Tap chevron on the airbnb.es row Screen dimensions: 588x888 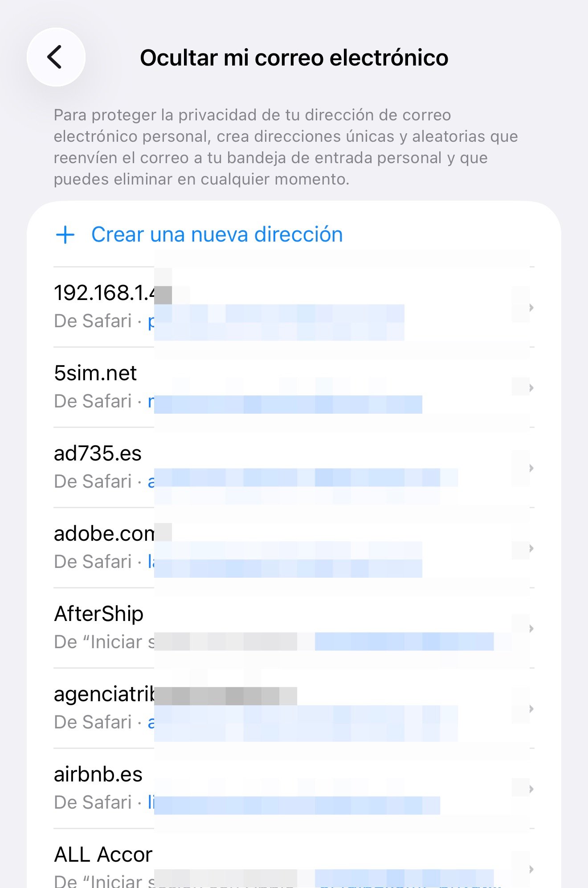pyautogui.click(x=531, y=789)
